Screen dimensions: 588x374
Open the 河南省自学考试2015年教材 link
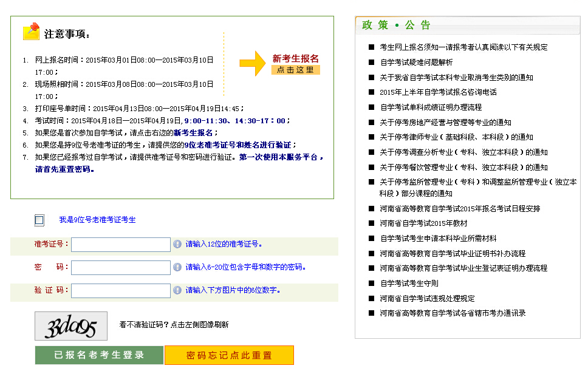point(425,222)
